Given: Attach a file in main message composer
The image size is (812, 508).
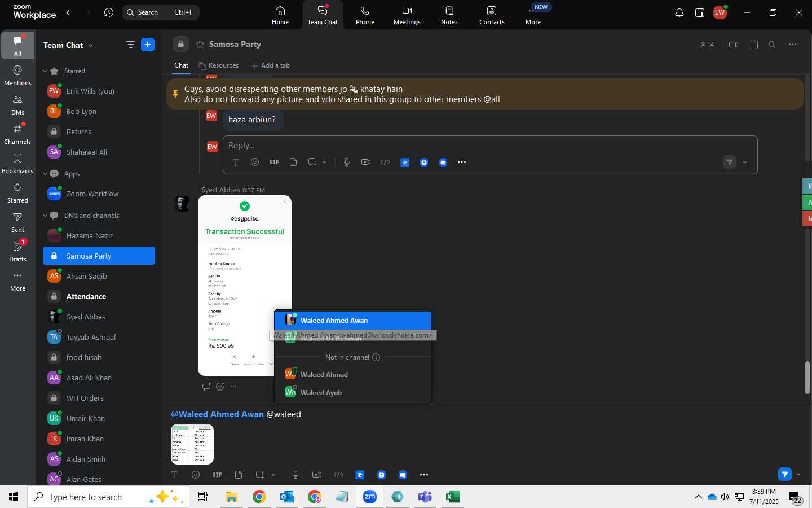Looking at the screenshot, I should click(239, 475).
